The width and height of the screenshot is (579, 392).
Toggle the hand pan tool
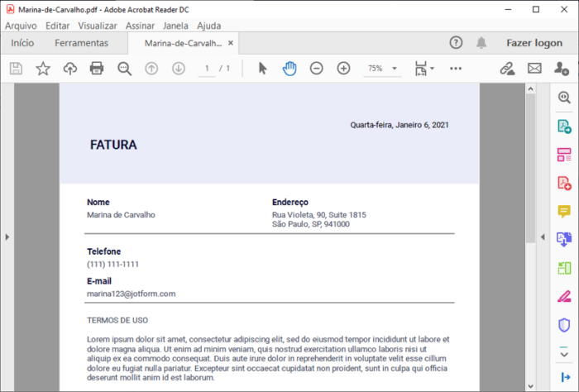[x=289, y=69]
